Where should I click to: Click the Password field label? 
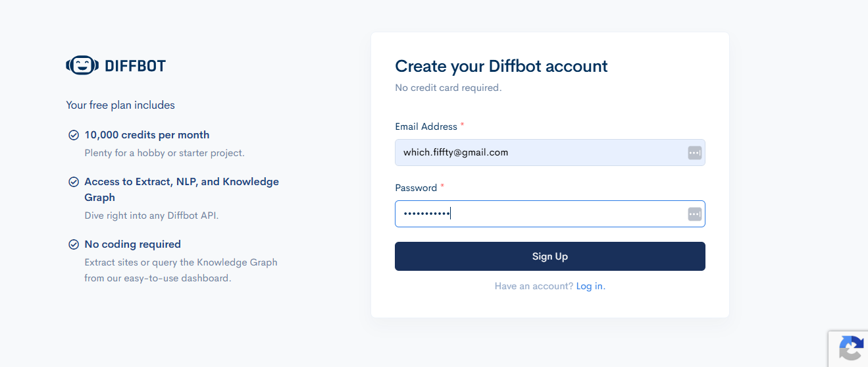(416, 188)
